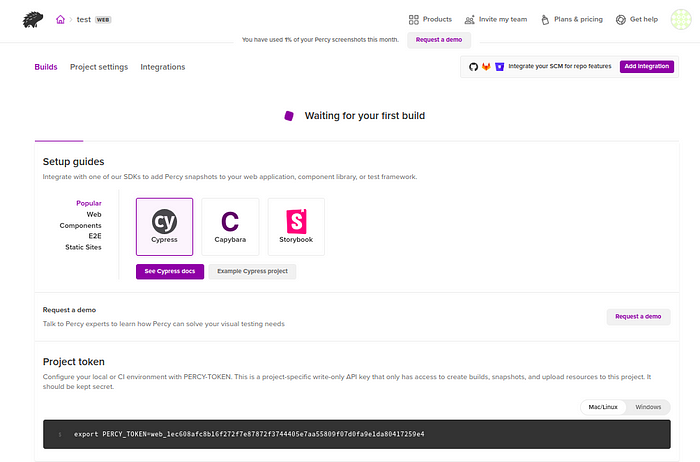Click the Plans & pricing icon
The image size is (700, 462).
tap(545, 20)
